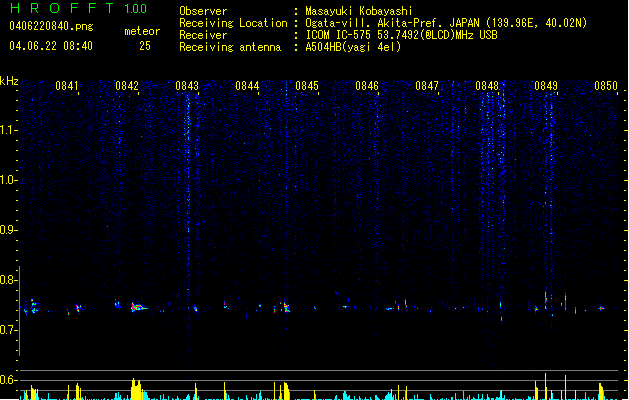Click the 0.8 kHz axis label
Screen dimensions: 629x400
[x=9, y=280]
